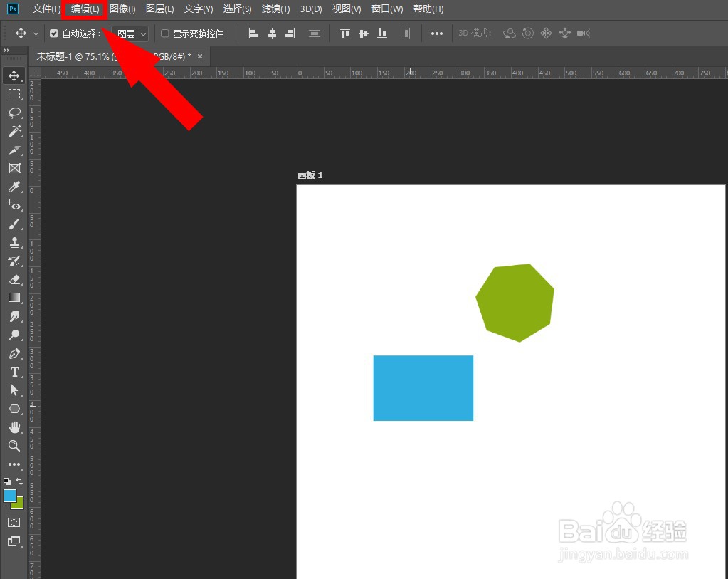Image resolution: width=728 pixels, height=579 pixels.
Task: Expand the collapsed toolbox double arrows
Action: (x=6, y=50)
